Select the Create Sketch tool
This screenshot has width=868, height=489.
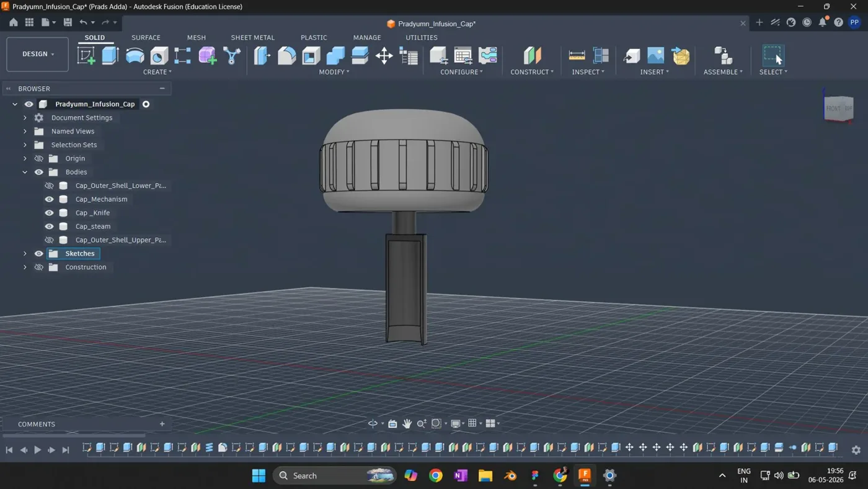[x=86, y=55]
